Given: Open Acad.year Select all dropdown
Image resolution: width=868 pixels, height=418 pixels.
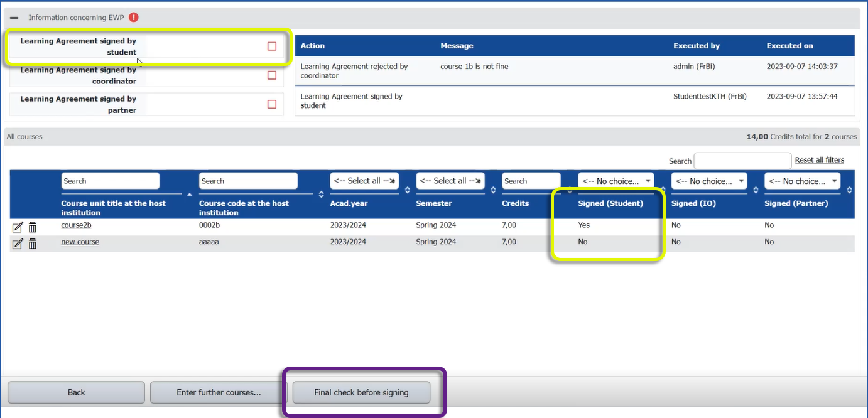Looking at the screenshot, I should (364, 181).
